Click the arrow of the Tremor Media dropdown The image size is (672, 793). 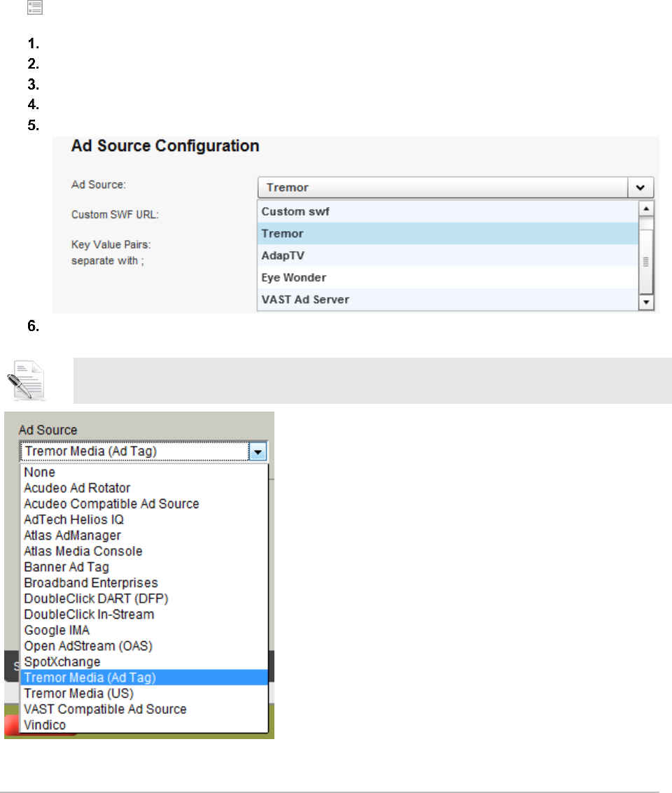click(x=258, y=451)
